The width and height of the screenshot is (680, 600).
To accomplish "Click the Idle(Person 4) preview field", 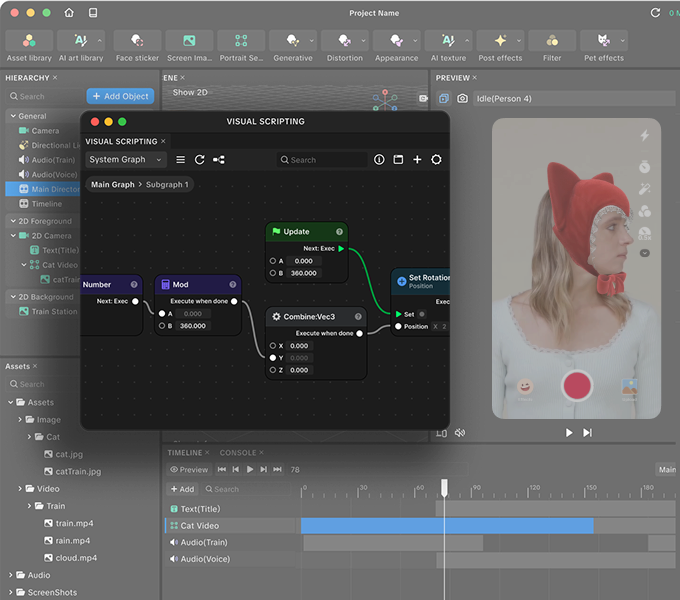I will click(x=574, y=99).
